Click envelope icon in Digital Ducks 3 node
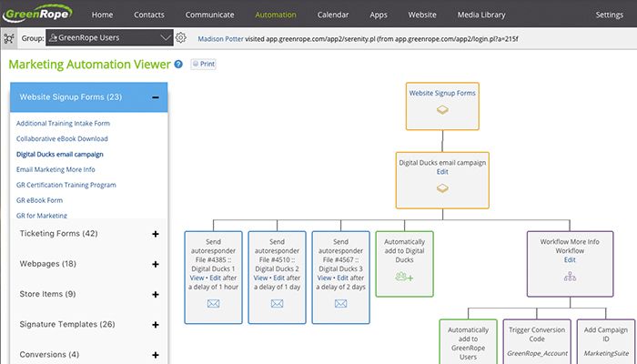The image size is (637, 364). tap(341, 303)
